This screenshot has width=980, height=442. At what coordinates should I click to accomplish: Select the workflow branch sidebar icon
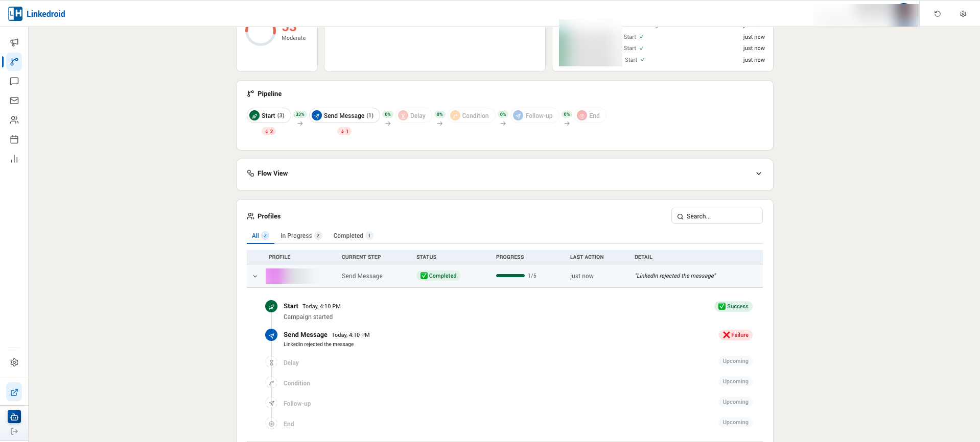coord(14,62)
